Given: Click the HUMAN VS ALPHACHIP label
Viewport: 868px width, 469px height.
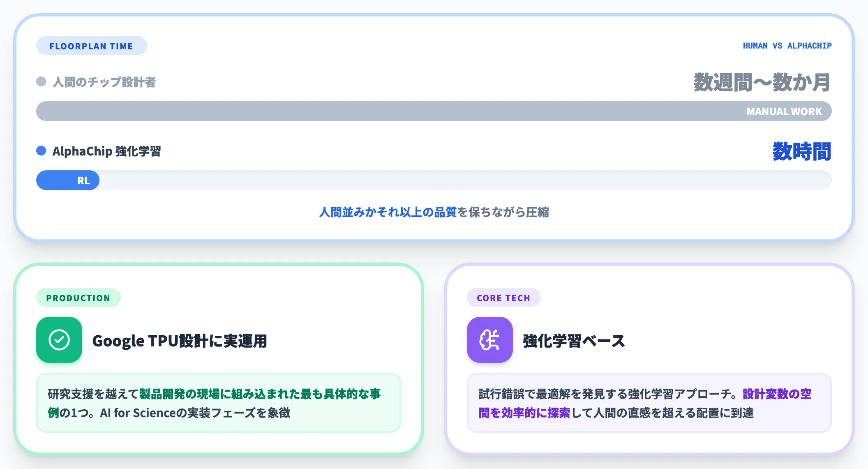Looking at the screenshot, I should (x=787, y=46).
